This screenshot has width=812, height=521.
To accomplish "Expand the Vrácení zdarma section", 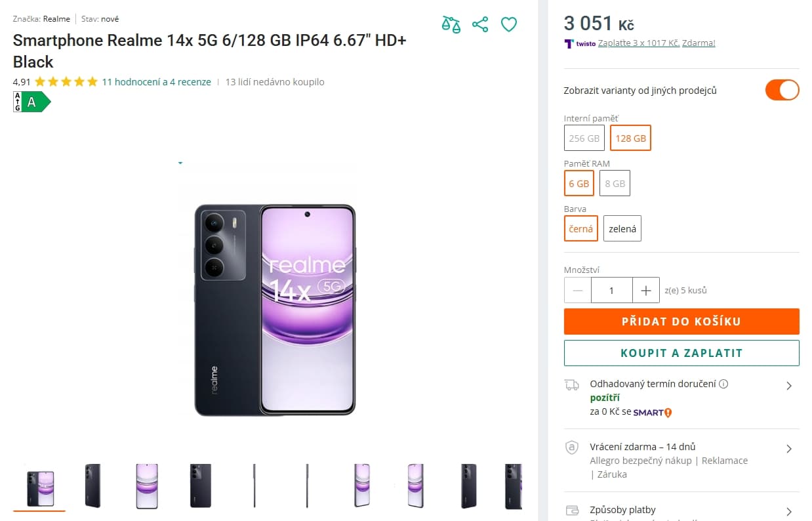I will (x=789, y=449).
